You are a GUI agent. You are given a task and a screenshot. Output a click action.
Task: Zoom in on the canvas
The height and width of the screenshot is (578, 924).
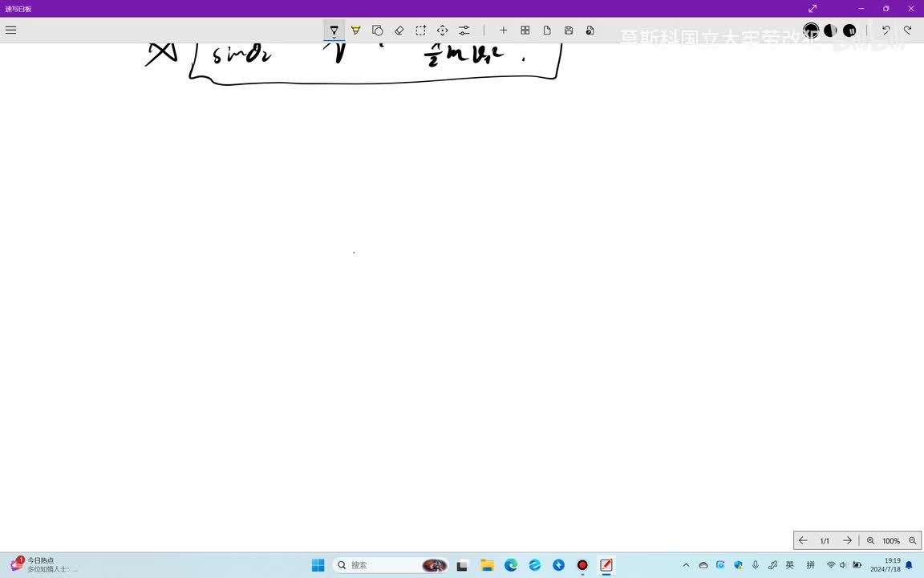870,540
